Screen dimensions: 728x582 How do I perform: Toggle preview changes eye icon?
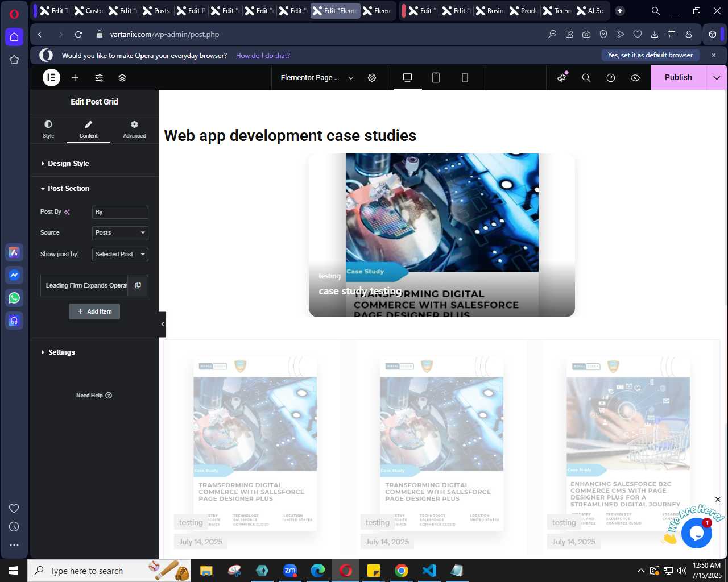click(x=635, y=78)
